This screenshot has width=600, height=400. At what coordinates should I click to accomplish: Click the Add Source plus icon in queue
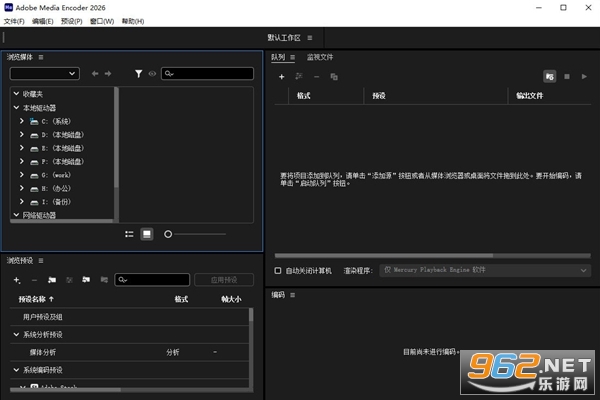coord(282,77)
